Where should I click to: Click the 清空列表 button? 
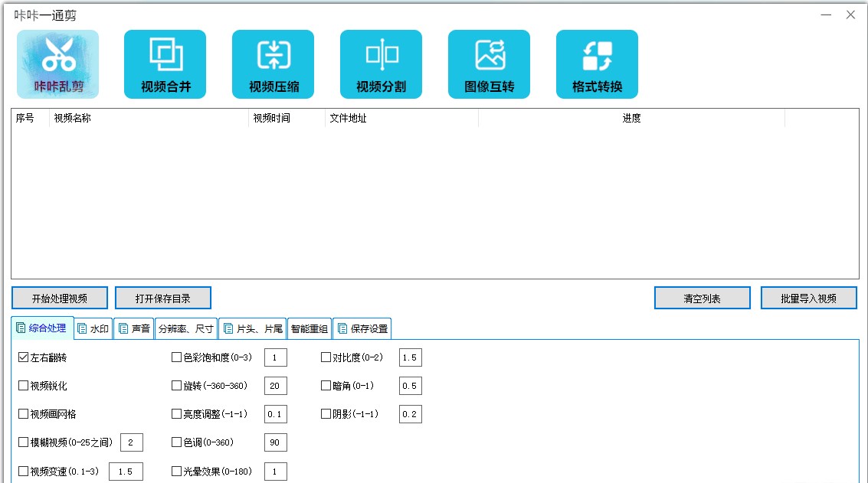point(702,299)
